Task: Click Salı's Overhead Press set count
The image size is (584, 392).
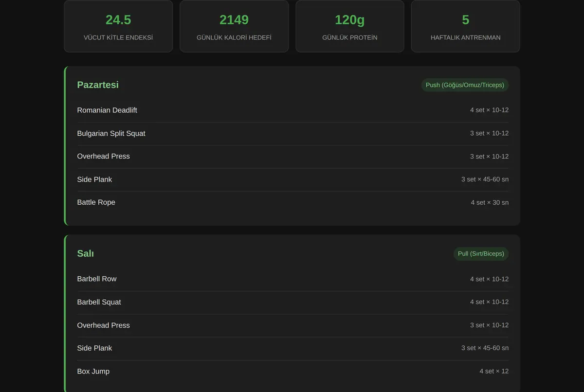Action: [489, 325]
